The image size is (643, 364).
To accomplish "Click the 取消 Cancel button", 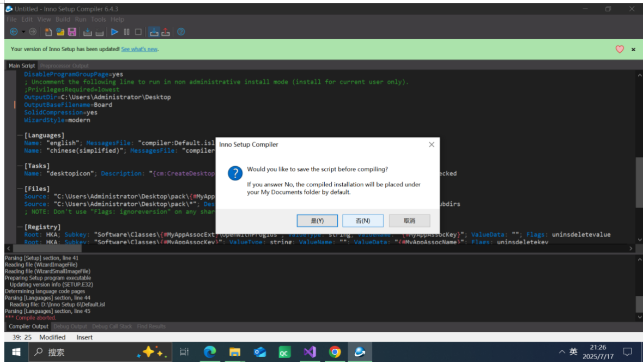I will tap(409, 221).
